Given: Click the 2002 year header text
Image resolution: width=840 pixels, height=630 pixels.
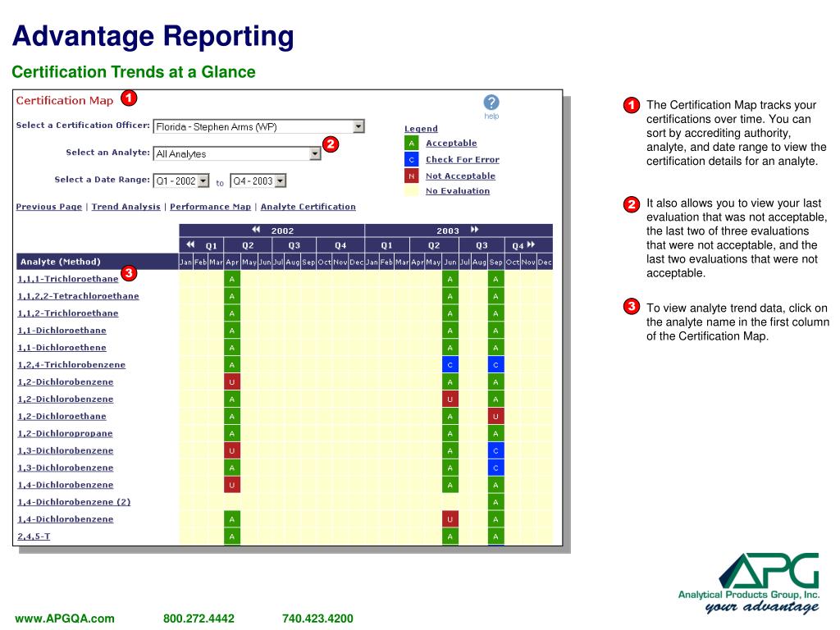Looking at the screenshot, I should 282,231.
